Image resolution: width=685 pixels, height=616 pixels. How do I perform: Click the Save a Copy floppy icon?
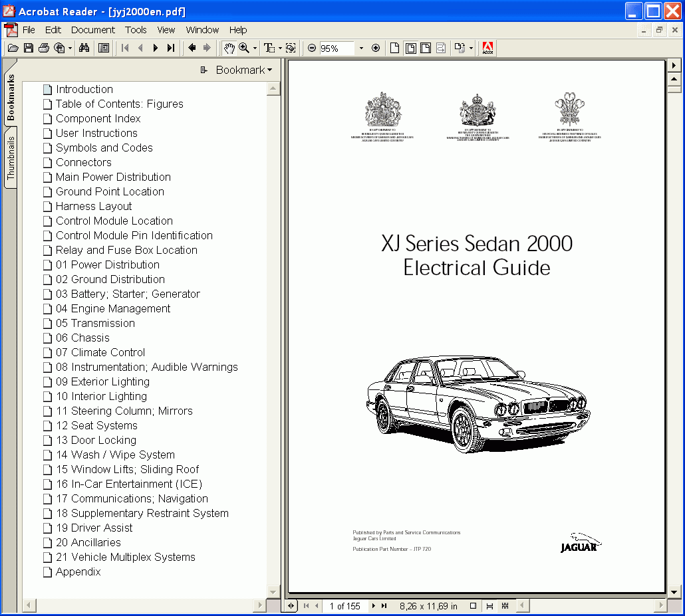[29, 48]
